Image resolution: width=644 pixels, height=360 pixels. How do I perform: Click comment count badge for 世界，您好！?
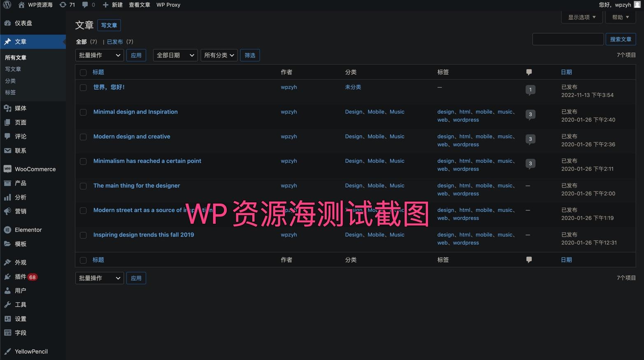coord(530,90)
